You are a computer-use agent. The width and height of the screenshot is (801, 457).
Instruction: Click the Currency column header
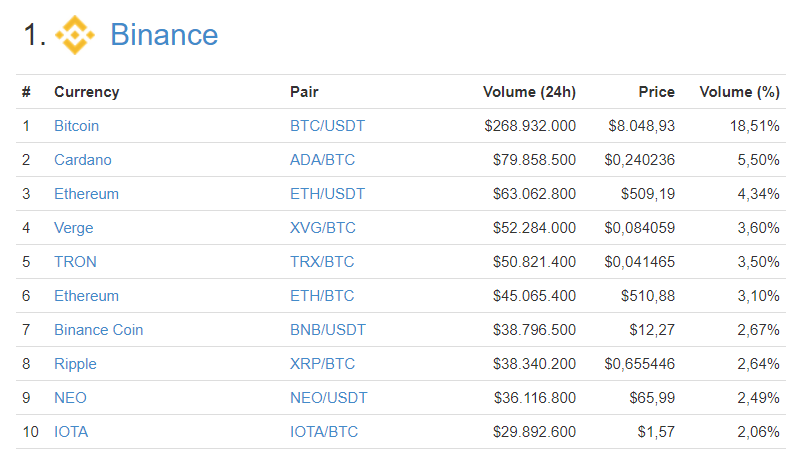[x=87, y=92]
